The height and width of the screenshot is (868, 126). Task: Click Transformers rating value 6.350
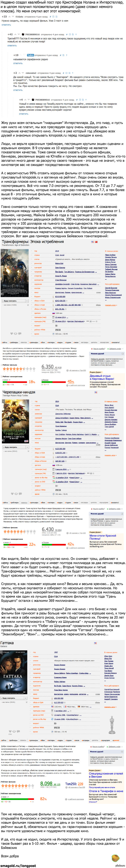(x=47, y=367)
